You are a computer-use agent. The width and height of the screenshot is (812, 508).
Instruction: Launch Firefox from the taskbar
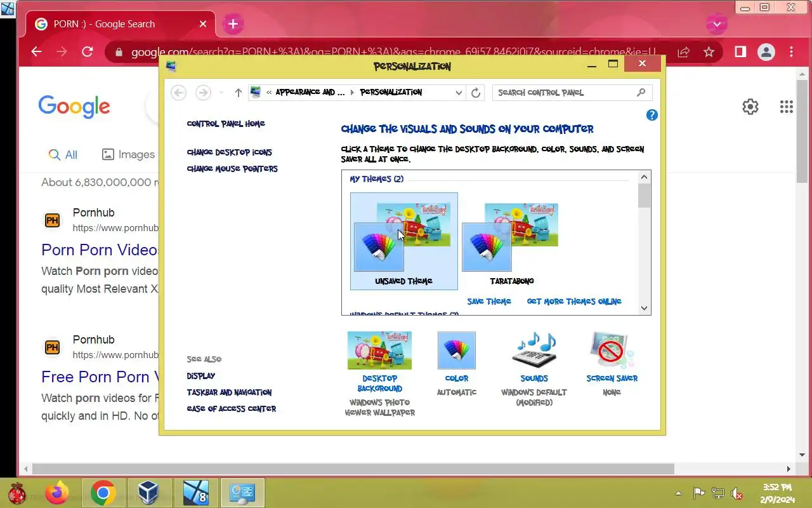57,493
